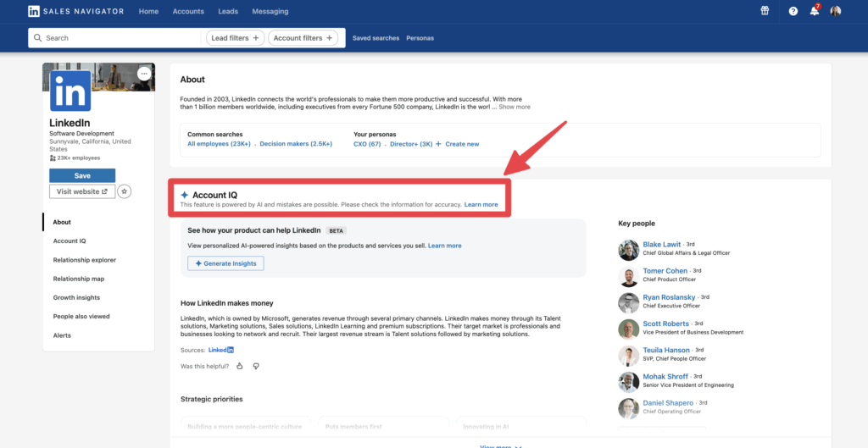The width and height of the screenshot is (868, 448).
Task: Open Messaging in the top navigation
Action: point(270,11)
